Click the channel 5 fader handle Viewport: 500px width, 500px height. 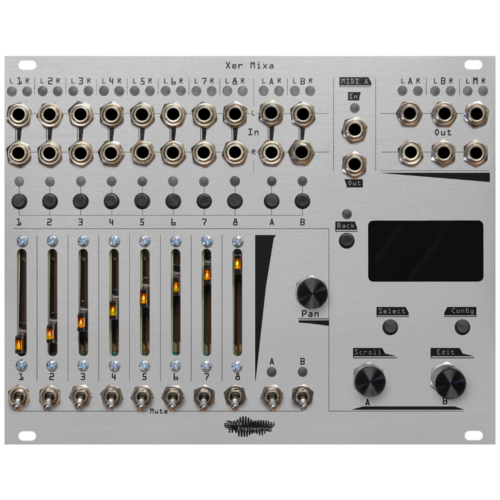pyautogui.click(x=144, y=299)
